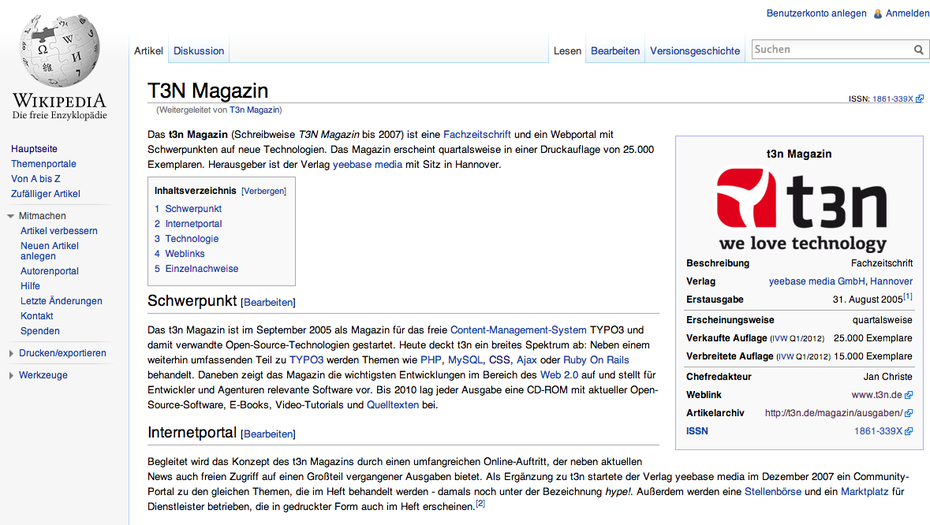Click the ISSN label link in infobox
This screenshot has height=525, width=930.
point(697,431)
